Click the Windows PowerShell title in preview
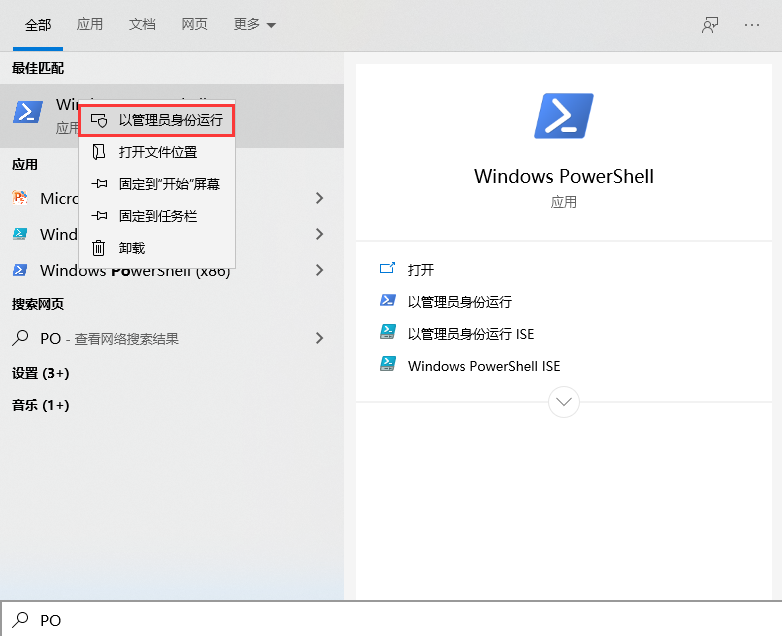The width and height of the screenshot is (782, 636). tap(564, 177)
